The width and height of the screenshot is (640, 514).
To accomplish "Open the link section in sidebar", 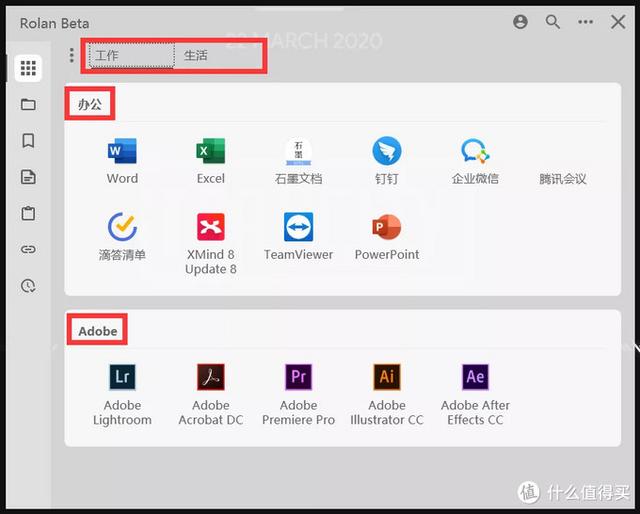I will pyautogui.click(x=28, y=249).
